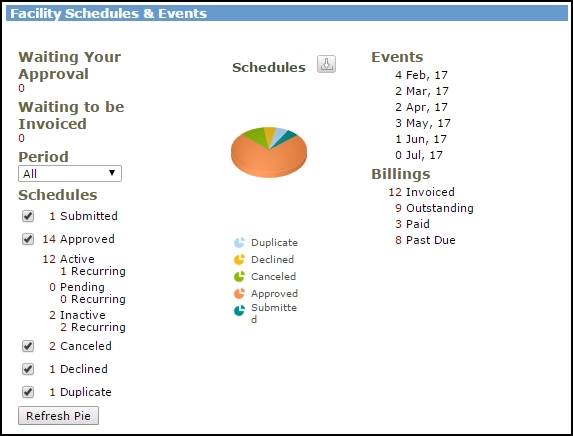Click the Declined legend pie icon
This screenshot has width=573, height=436.
point(239,259)
